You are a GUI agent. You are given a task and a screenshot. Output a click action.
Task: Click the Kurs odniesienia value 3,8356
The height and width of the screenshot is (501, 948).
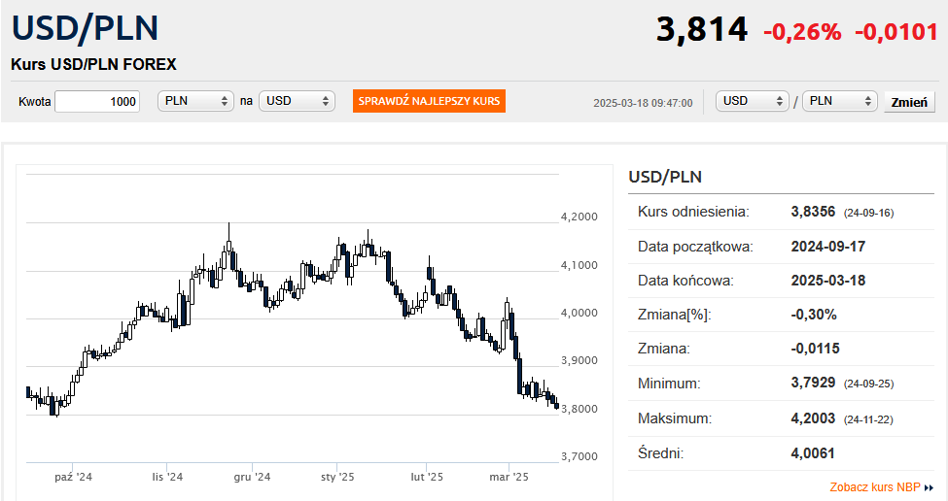click(x=813, y=212)
